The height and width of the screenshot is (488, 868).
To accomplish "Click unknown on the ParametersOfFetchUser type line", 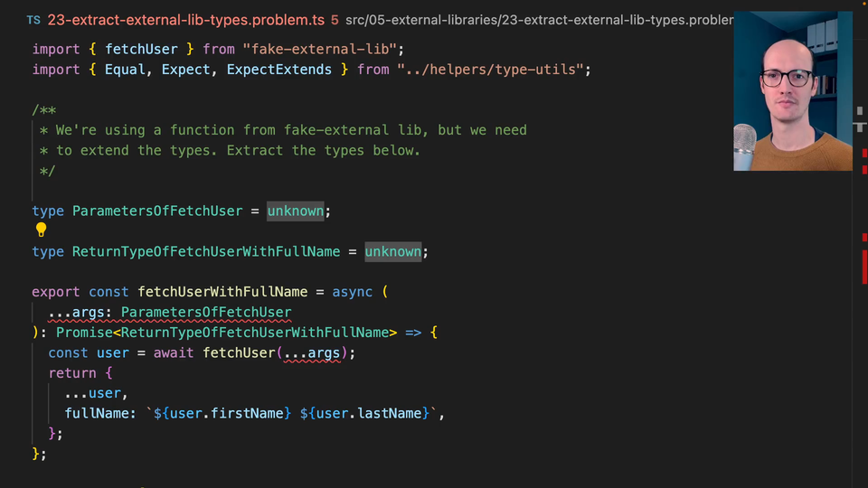I will click(x=295, y=211).
